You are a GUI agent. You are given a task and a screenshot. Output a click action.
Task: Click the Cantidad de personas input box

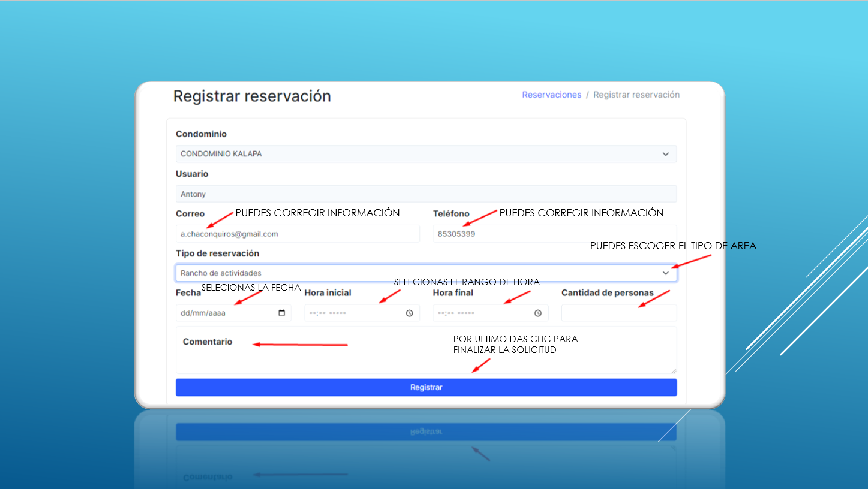pos(618,313)
